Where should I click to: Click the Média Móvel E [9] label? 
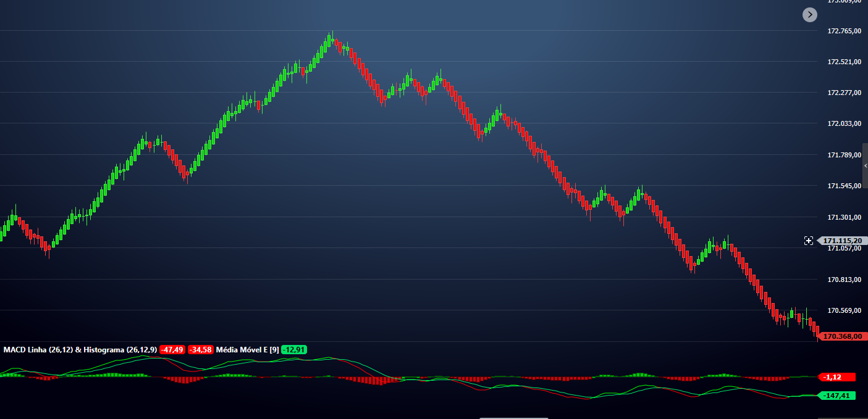247,350
